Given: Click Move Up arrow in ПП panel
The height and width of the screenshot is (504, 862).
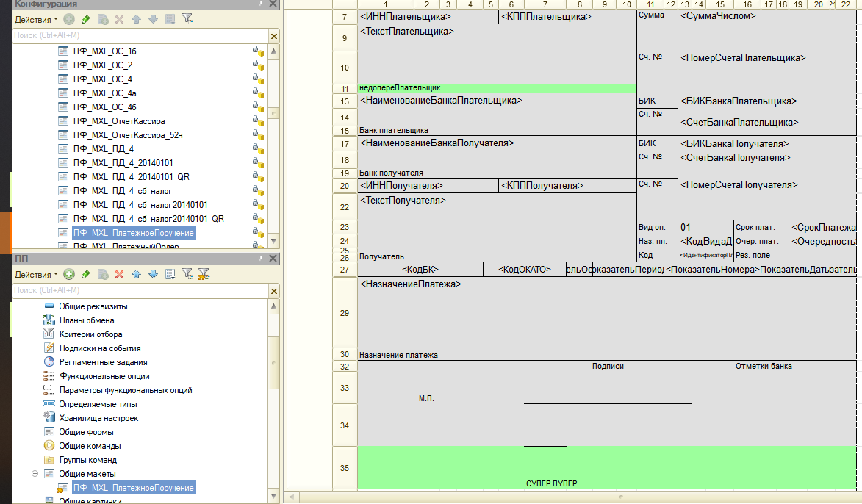Looking at the screenshot, I should tap(136, 274).
